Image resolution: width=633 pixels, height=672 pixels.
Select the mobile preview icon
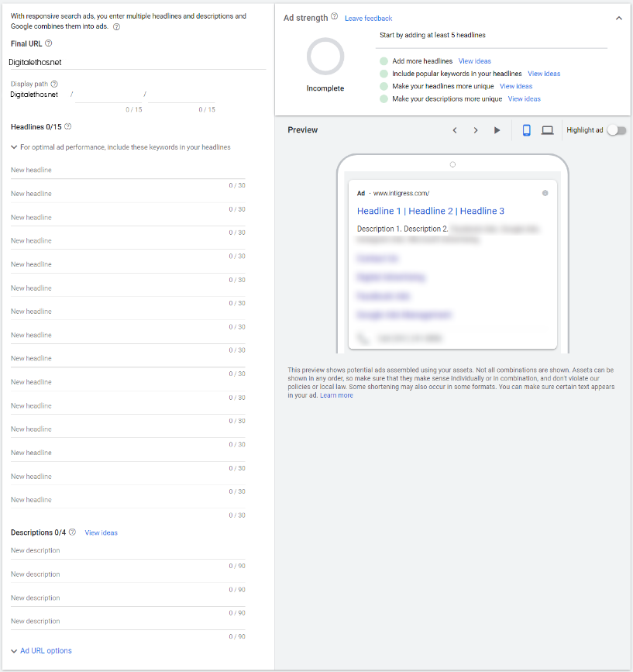526,130
